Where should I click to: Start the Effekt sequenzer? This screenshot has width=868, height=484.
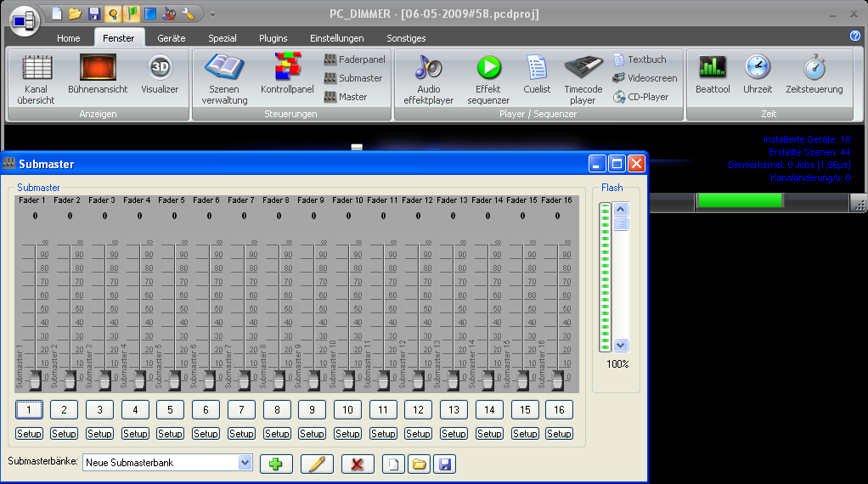click(x=488, y=79)
